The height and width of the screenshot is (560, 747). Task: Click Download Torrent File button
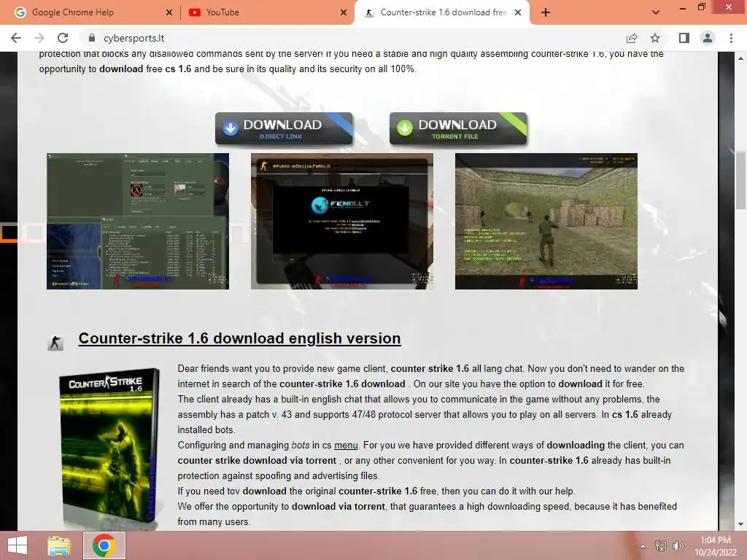pos(458,128)
